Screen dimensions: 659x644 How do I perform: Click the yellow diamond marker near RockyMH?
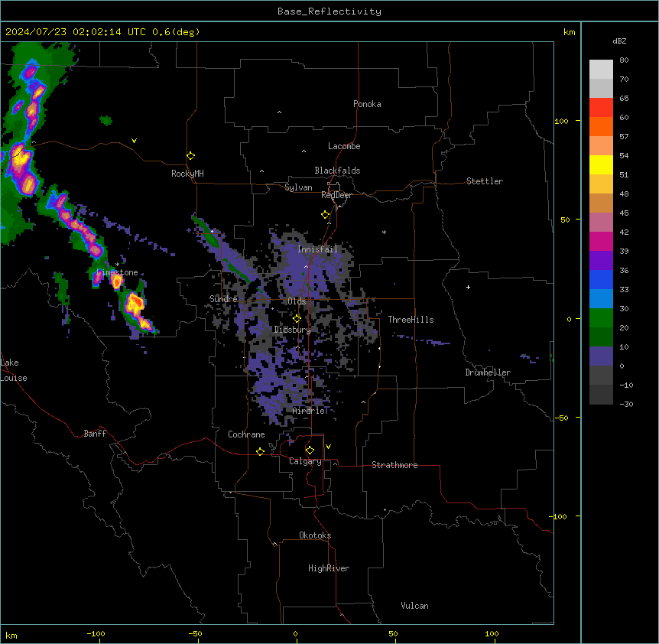coord(190,156)
